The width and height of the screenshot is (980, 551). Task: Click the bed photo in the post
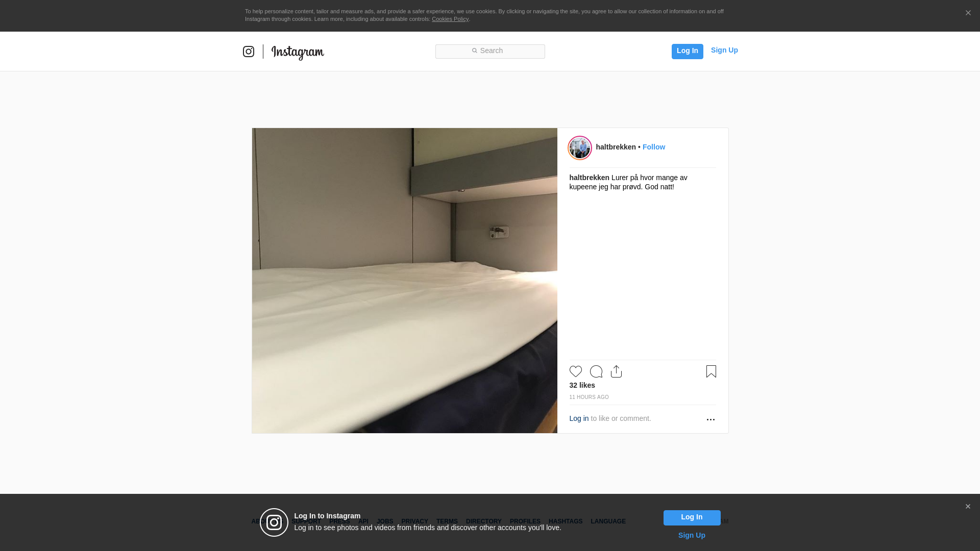404,281
